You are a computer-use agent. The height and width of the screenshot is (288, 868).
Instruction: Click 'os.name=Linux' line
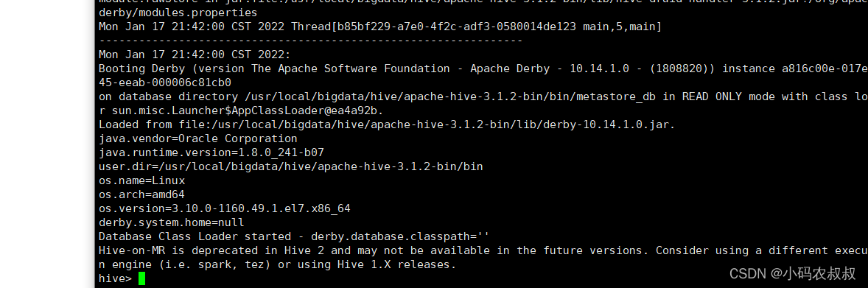(x=141, y=180)
